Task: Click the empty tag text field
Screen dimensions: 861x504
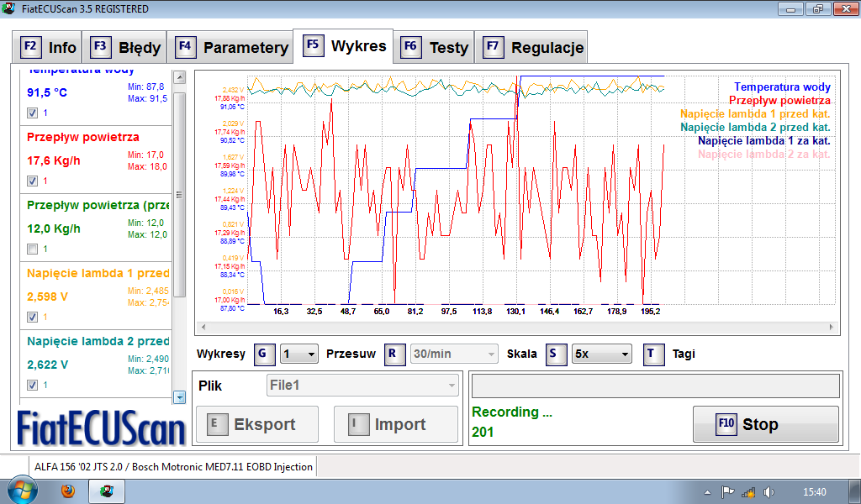Action: [x=656, y=386]
